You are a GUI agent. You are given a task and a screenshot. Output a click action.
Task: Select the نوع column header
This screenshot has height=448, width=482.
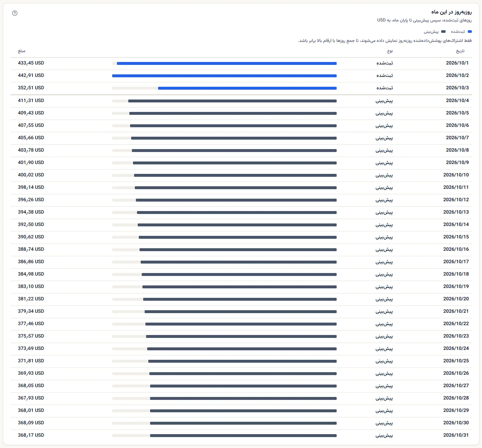pos(390,51)
